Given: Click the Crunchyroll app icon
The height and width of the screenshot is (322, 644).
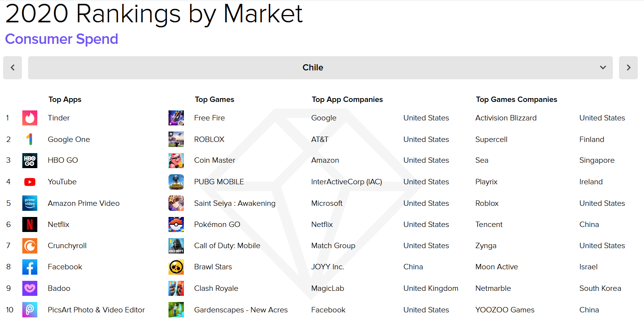Looking at the screenshot, I should tap(30, 246).
